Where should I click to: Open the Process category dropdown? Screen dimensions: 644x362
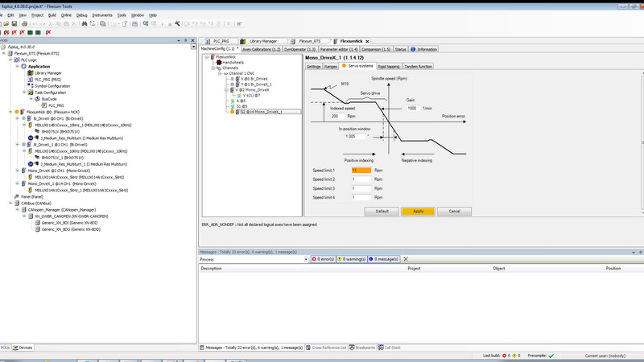pos(305,259)
